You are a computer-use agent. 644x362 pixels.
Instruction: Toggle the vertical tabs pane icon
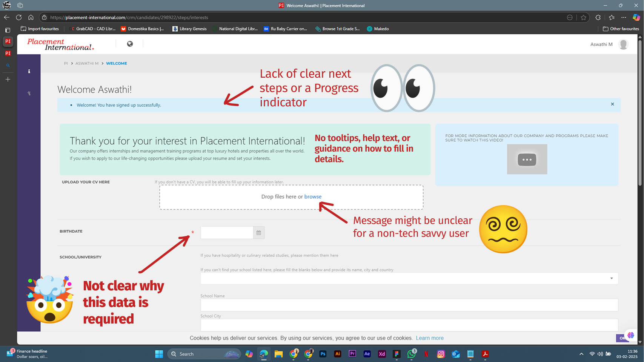click(8, 30)
